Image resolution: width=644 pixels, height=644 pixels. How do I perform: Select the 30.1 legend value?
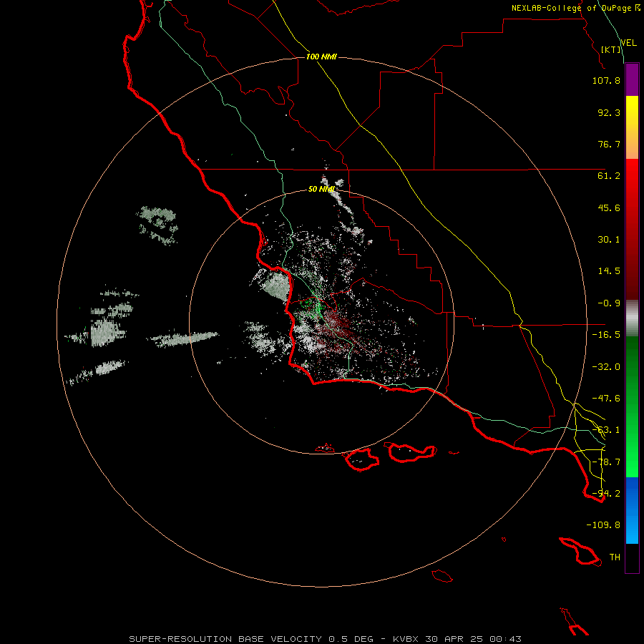[x=609, y=240]
